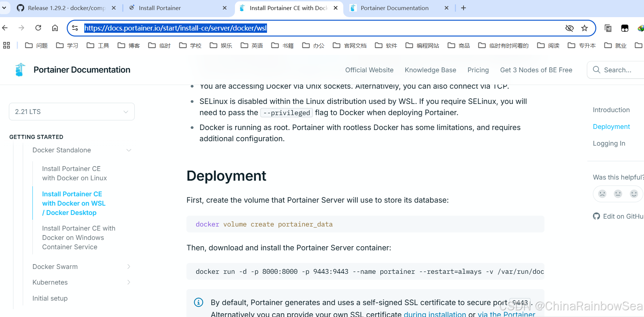Click the GitHub icon beside Edit on GitHub
The image size is (644, 317).
596,216
